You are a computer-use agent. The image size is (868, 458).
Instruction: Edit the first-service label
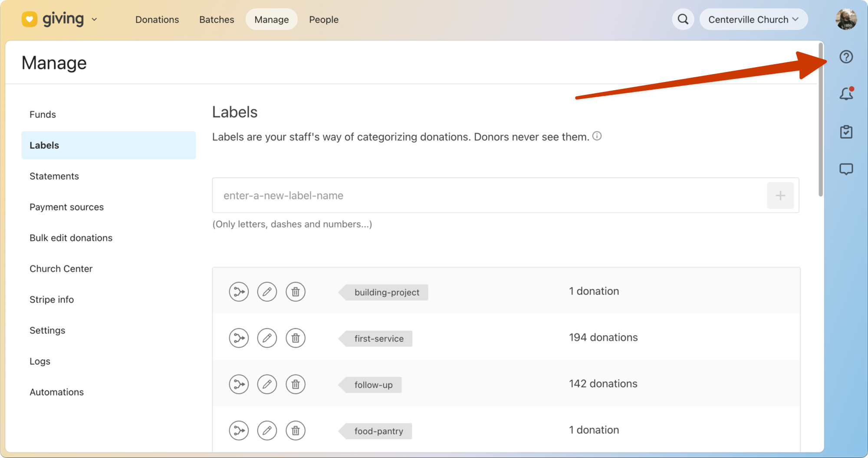[x=267, y=338]
